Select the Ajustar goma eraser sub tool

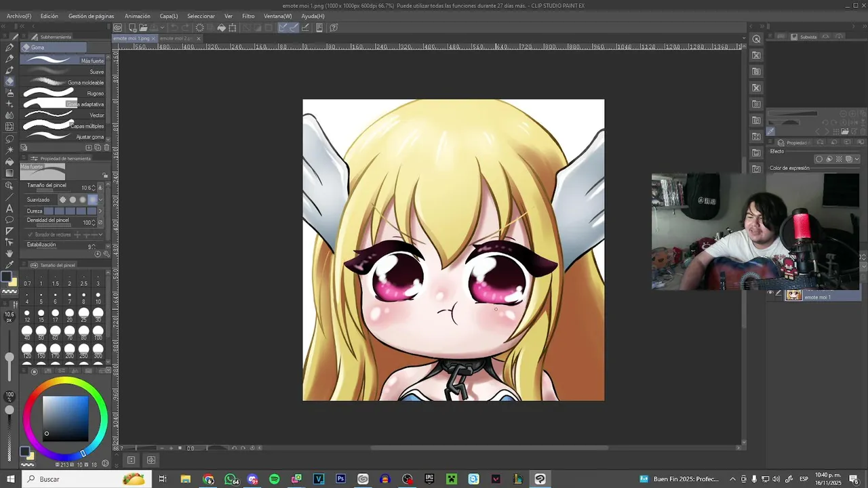(x=63, y=137)
